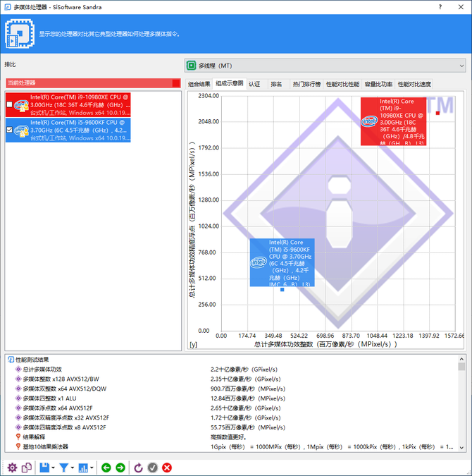472x476 pixels.
Task: Close the SiSoftware Sandra window
Action: click(461, 7)
